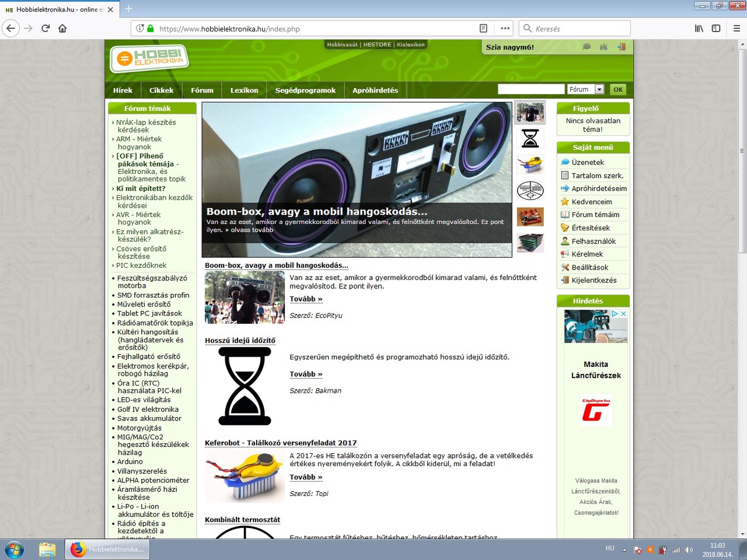Click the volume speaker tray icon

point(689,549)
